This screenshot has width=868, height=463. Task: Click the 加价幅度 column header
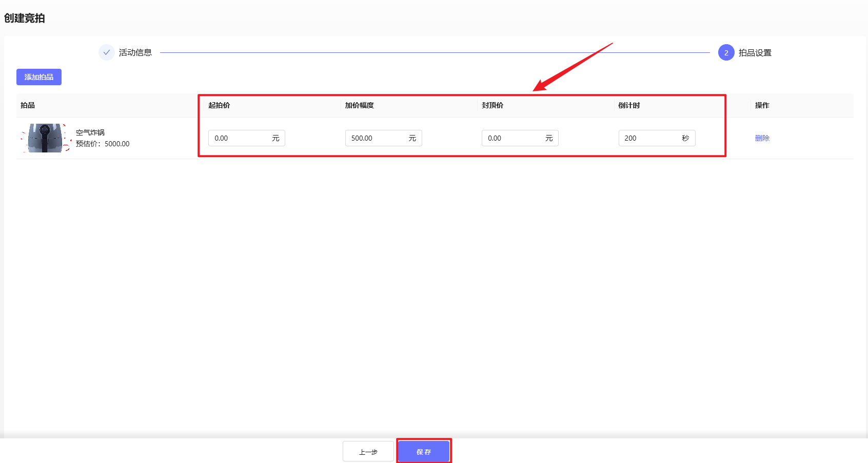359,105
